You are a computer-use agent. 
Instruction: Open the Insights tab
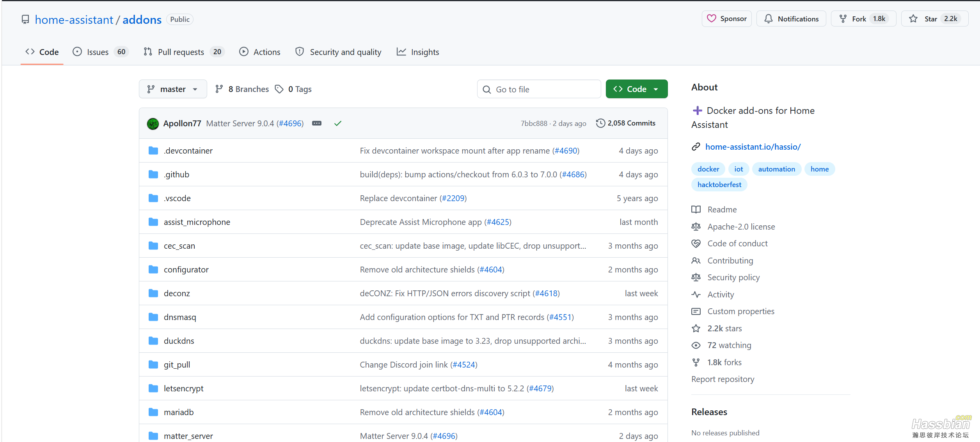417,52
